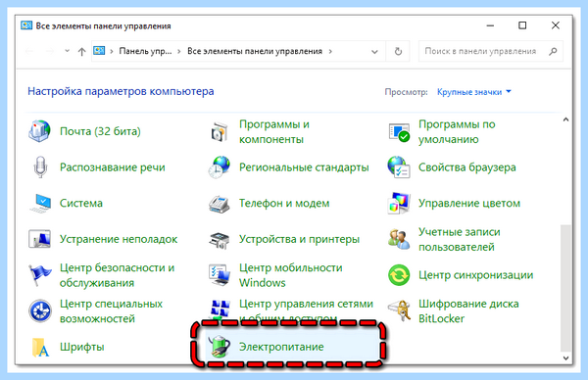Click the back navigation arrow
The height and width of the screenshot is (380, 588).
click(29, 51)
